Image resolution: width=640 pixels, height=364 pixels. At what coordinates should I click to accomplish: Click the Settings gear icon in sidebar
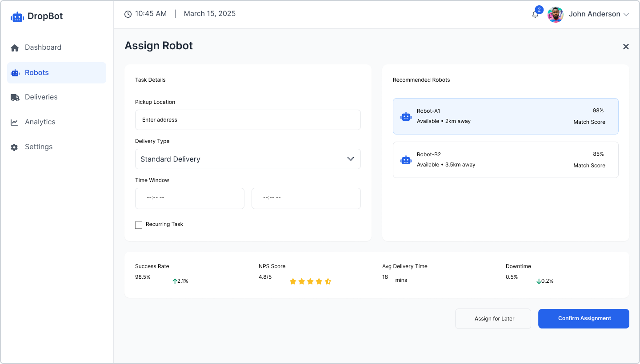click(15, 147)
